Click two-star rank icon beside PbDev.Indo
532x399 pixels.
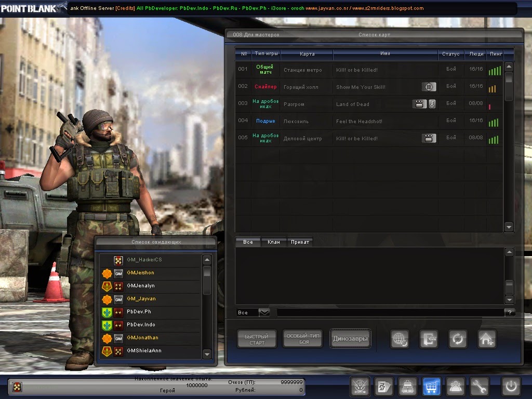(118, 325)
